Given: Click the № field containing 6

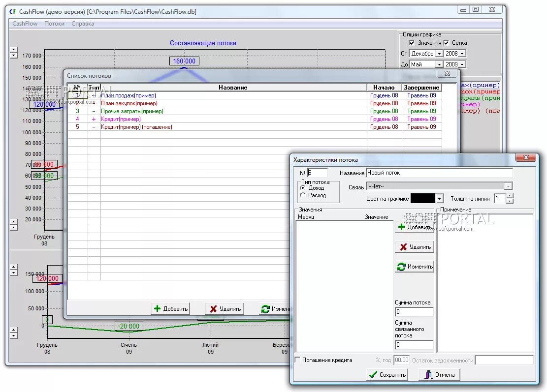Looking at the screenshot, I should tap(317, 173).
